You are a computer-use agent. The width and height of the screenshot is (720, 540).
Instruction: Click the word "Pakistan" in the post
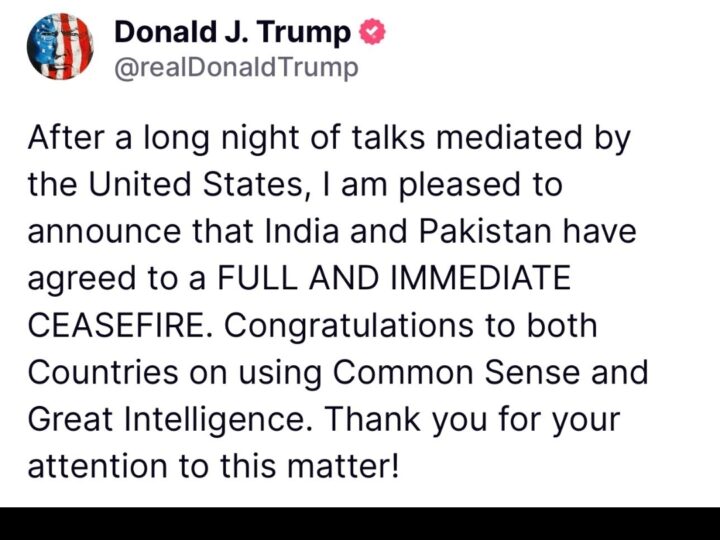pyautogui.click(x=484, y=231)
